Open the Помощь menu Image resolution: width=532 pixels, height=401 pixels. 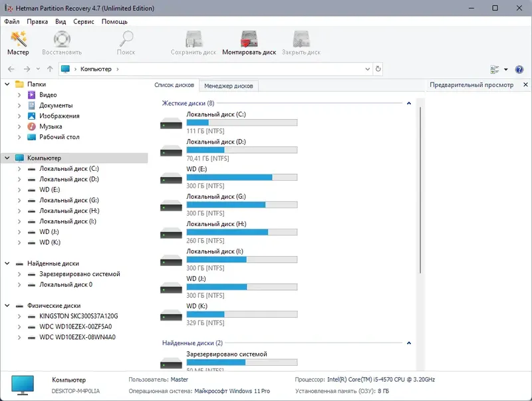114,21
